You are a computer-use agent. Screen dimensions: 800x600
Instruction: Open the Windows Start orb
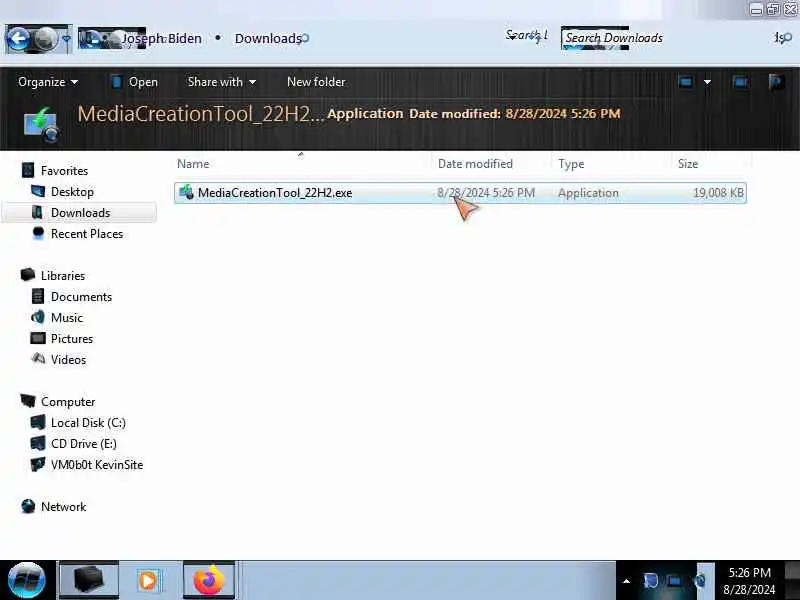pyautogui.click(x=27, y=581)
